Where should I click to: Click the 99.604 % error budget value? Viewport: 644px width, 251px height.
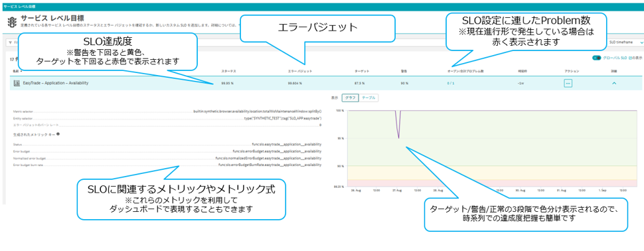coord(295,83)
